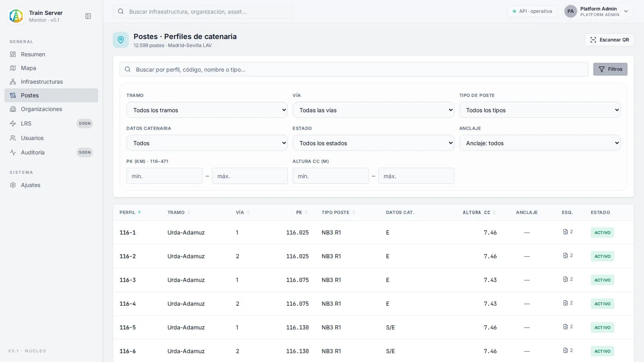Viewport: 644px width, 362px height.
Task: Open the Estado dropdown 'Todos los estados'
Action: (373, 143)
